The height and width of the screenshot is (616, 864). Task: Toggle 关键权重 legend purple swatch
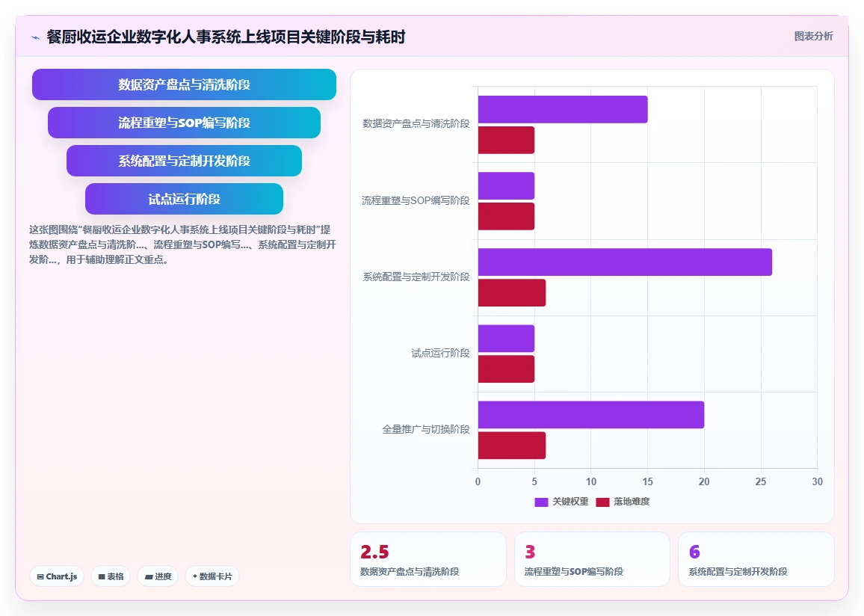(x=541, y=502)
